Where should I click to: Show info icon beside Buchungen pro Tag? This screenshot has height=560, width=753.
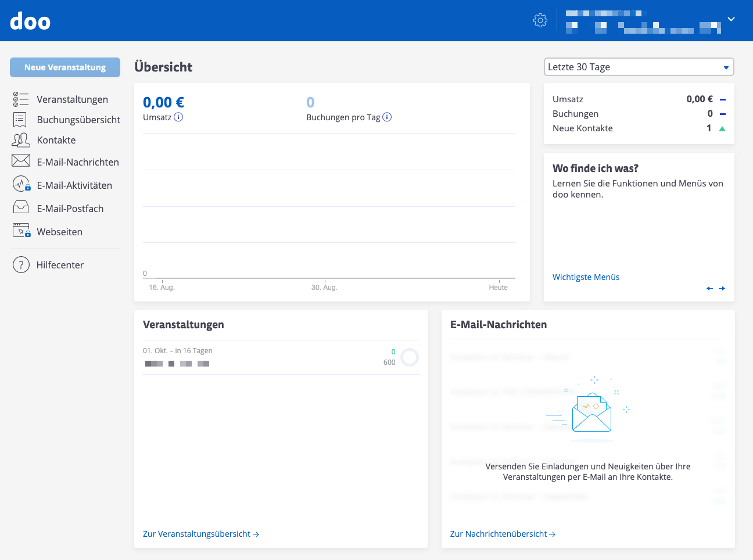coord(387,117)
